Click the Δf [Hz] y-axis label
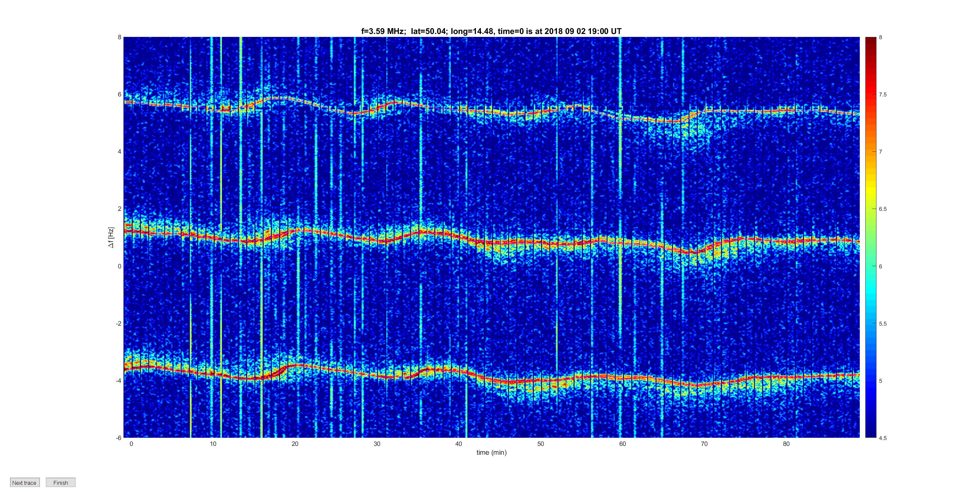 [111, 238]
